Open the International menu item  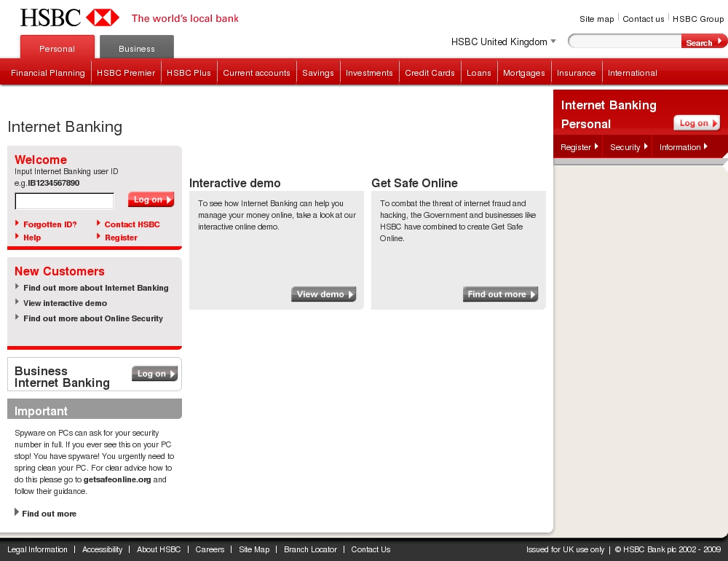(x=633, y=73)
